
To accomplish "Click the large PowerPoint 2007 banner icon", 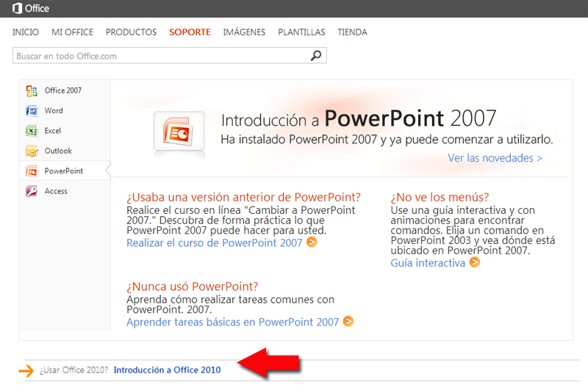I will click(179, 132).
